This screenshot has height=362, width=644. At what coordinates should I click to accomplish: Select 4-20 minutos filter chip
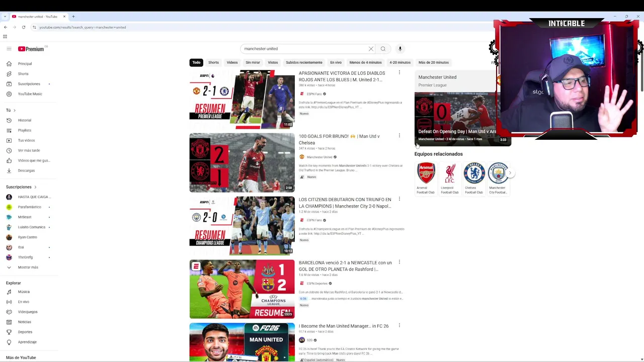[x=400, y=62]
